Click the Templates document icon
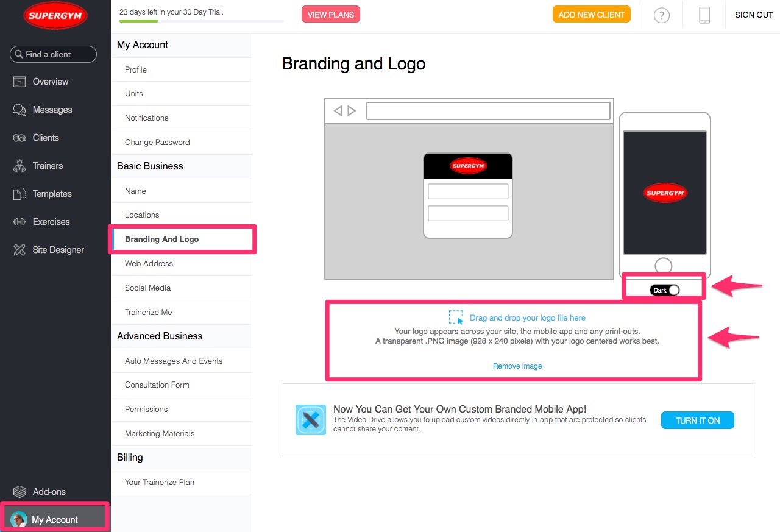This screenshot has width=780, height=532. (x=19, y=194)
